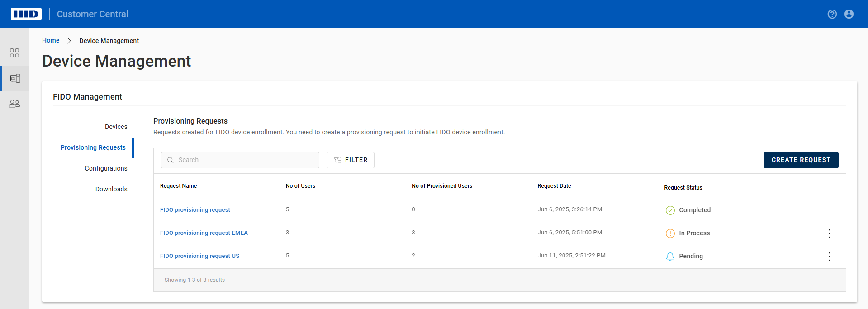Open actions menu for US request row
The width and height of the screenshot is (868, 309).
click(829, 257)
